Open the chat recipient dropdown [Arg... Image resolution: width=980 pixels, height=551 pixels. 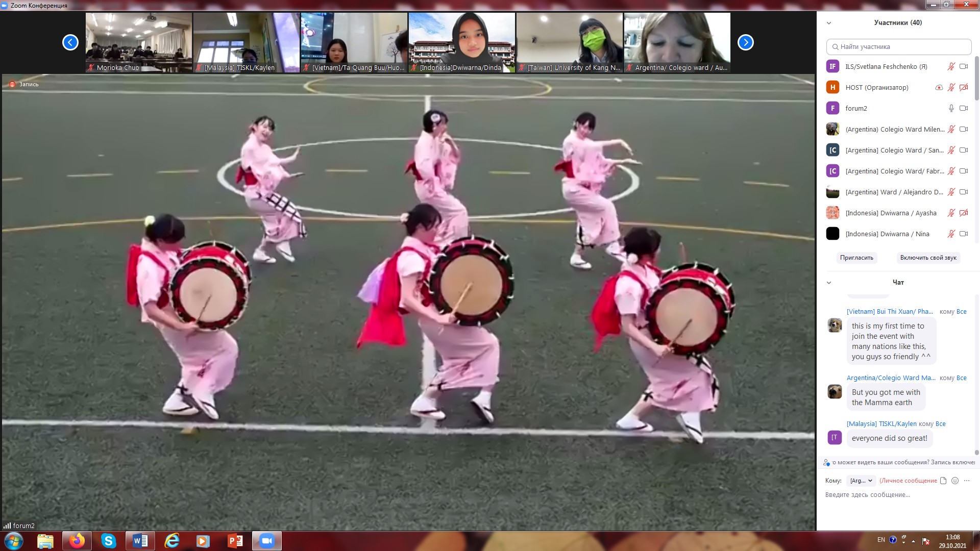(861, 481)
